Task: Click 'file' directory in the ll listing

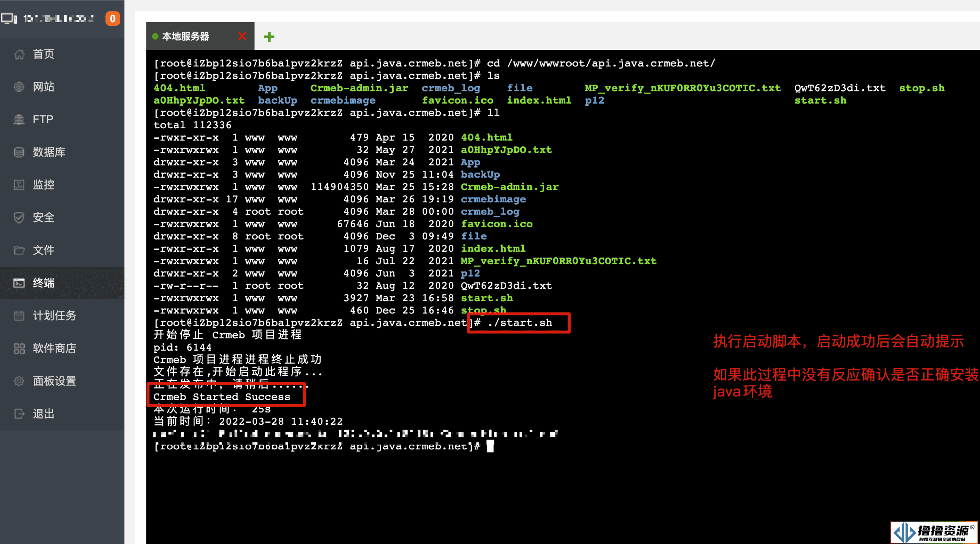Action: [474, 236]
